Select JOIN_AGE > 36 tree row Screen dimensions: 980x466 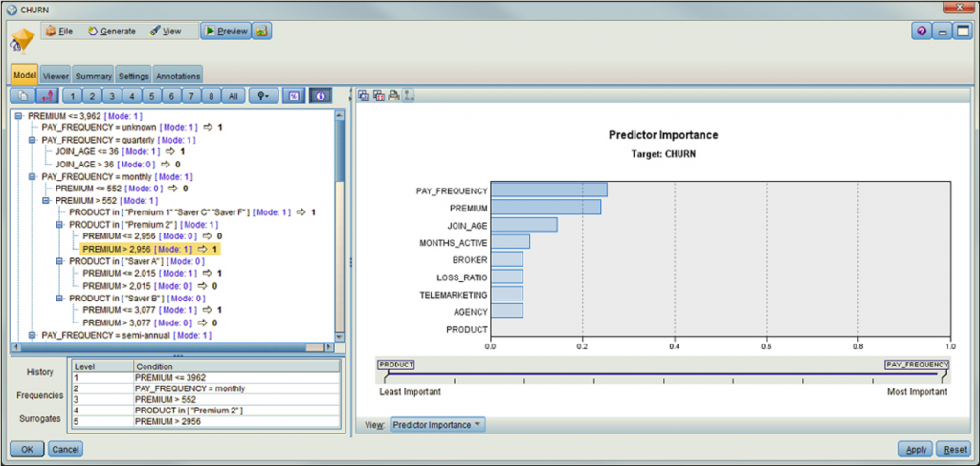[x=118, y=165]
